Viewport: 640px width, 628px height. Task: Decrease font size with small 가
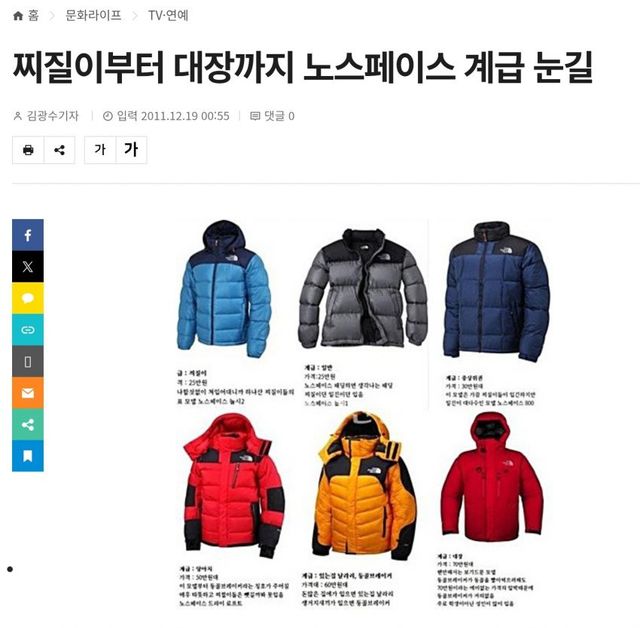tap(100, 150)
